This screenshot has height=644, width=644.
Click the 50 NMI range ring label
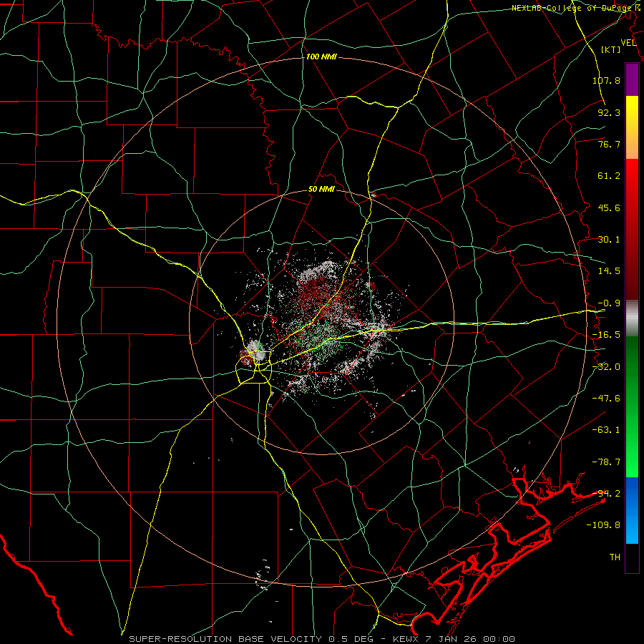click(x=321, y=190)
